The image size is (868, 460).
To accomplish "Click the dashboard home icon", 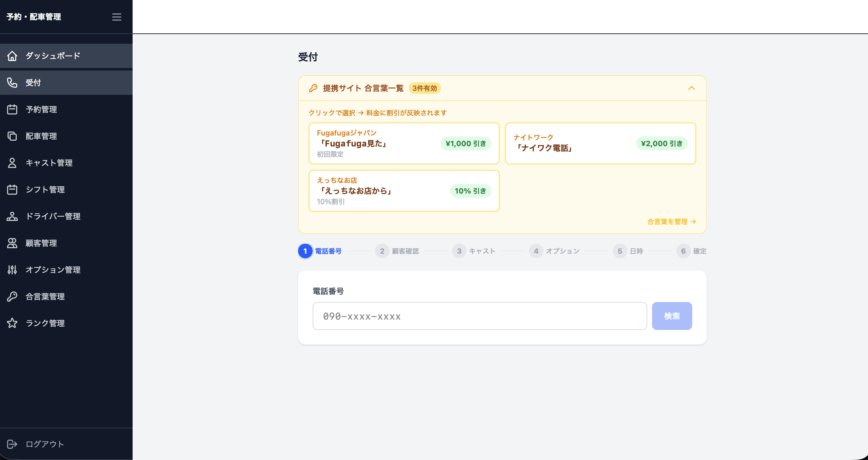I will coord(12,56).
